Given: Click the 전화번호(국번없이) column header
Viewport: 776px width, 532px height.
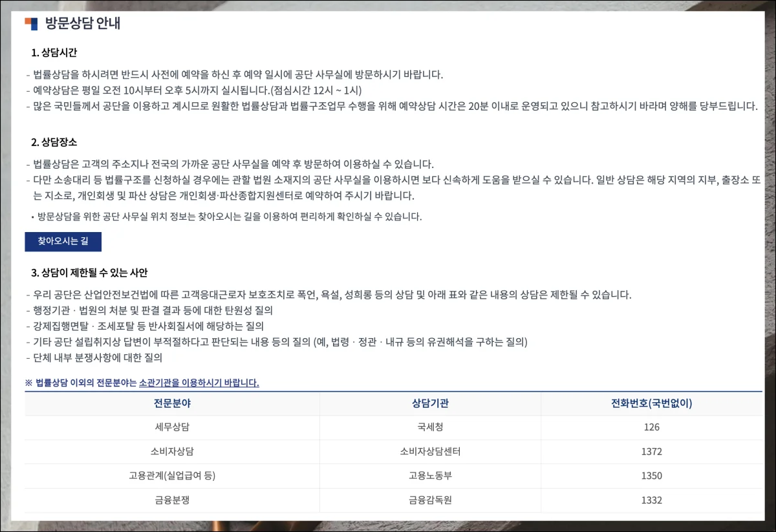Looking at the screenshot, I should click(651, 403).
